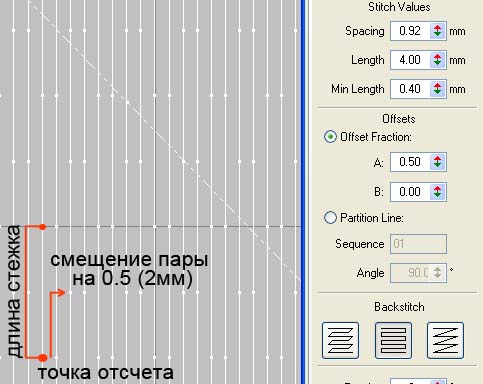The height and width of the screenshot is (384, 483).
Task: Click the Offset B field showing 0.00
Action: pos(410,192)
